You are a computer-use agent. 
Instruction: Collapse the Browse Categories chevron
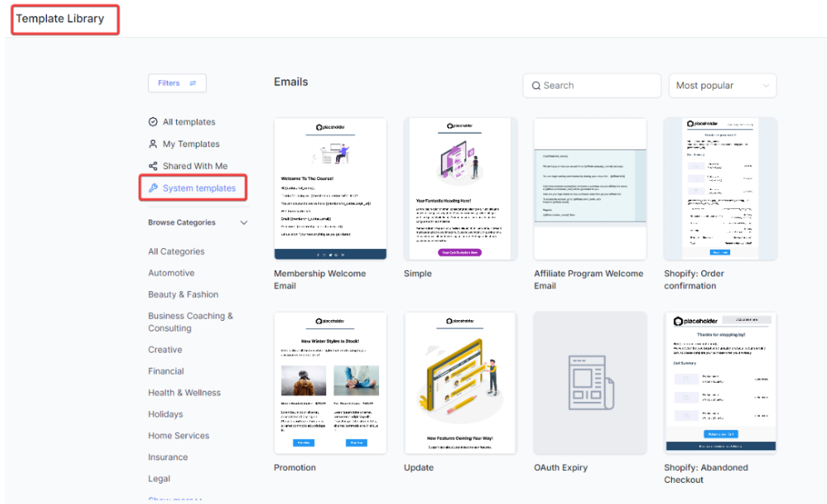tap(244, 222)
